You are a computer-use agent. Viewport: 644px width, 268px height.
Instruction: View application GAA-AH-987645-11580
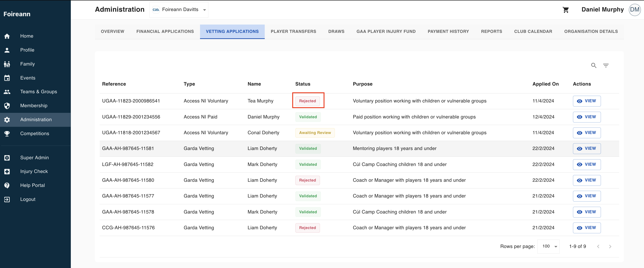tap(586, 180)
